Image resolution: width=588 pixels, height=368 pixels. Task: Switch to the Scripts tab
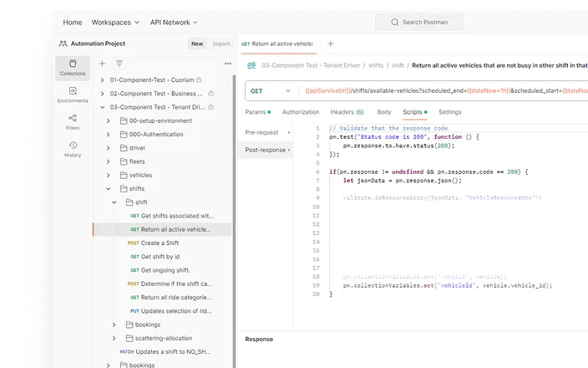(415, 112)
